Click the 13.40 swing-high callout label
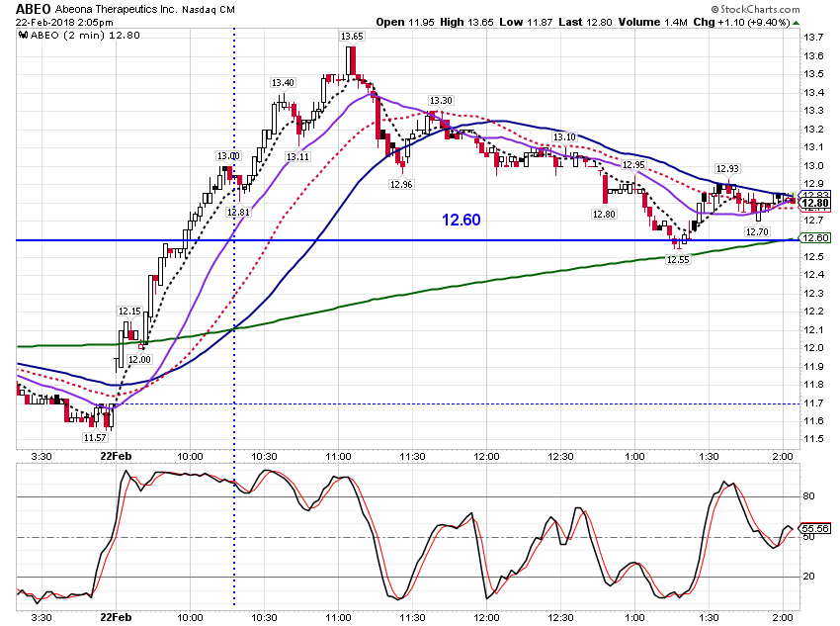 click(x=283, y=82)
